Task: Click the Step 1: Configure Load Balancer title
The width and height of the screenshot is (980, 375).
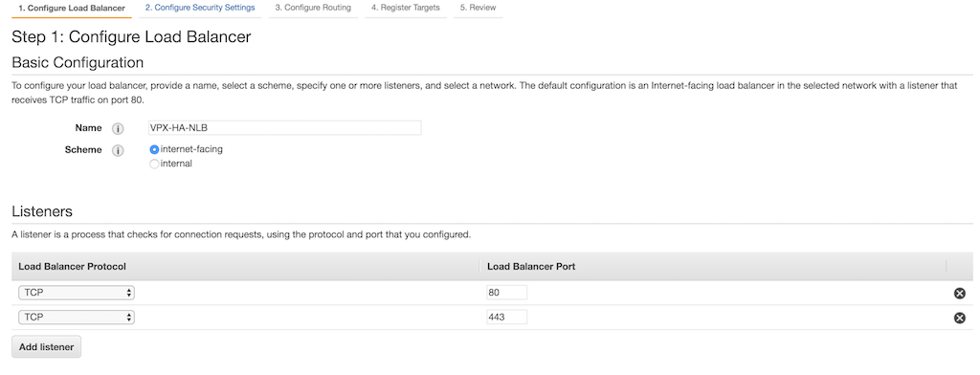Action: 131,37
